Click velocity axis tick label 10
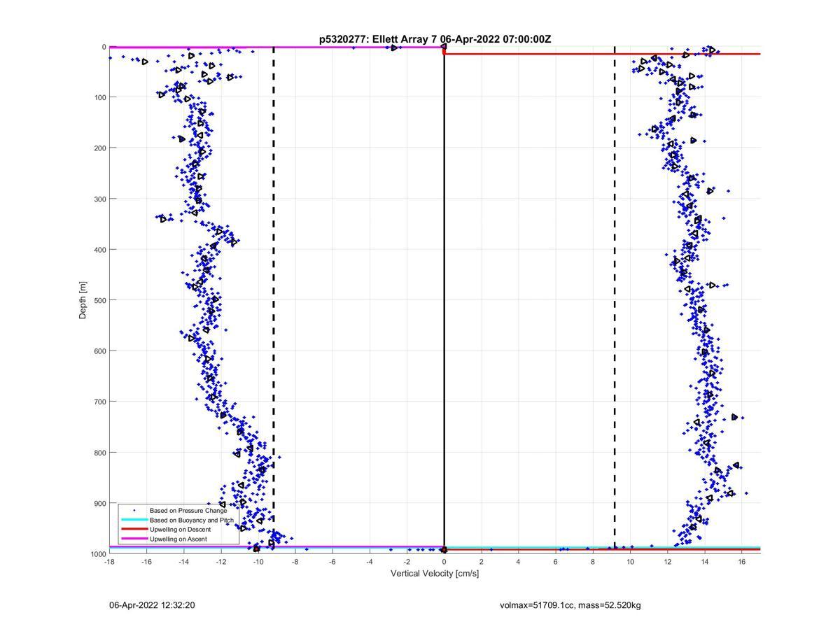This screenshot has width=840, height=622. (x=630, y=562)
